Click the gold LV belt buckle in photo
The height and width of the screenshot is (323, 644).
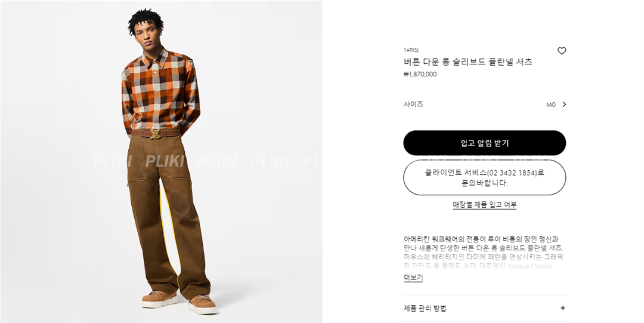pos(156,134)
